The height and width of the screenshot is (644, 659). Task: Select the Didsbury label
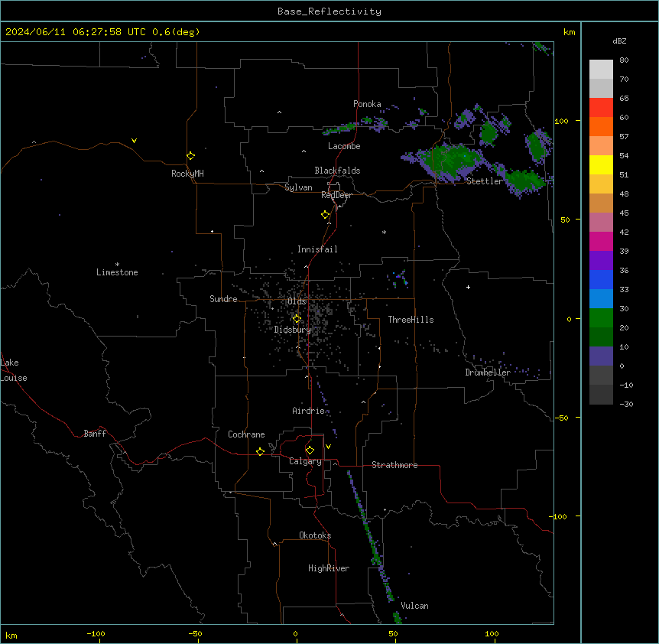(x=293, y=330)
